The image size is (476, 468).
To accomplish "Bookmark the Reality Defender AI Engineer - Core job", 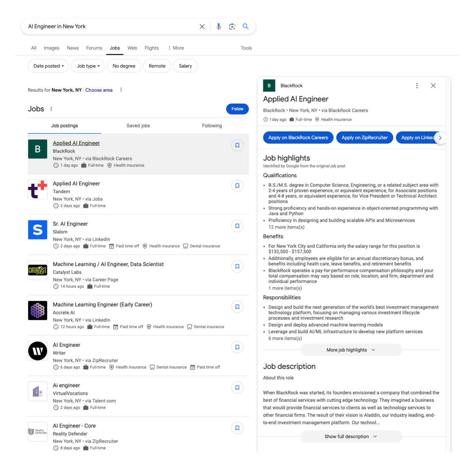I will click(237, 428).
